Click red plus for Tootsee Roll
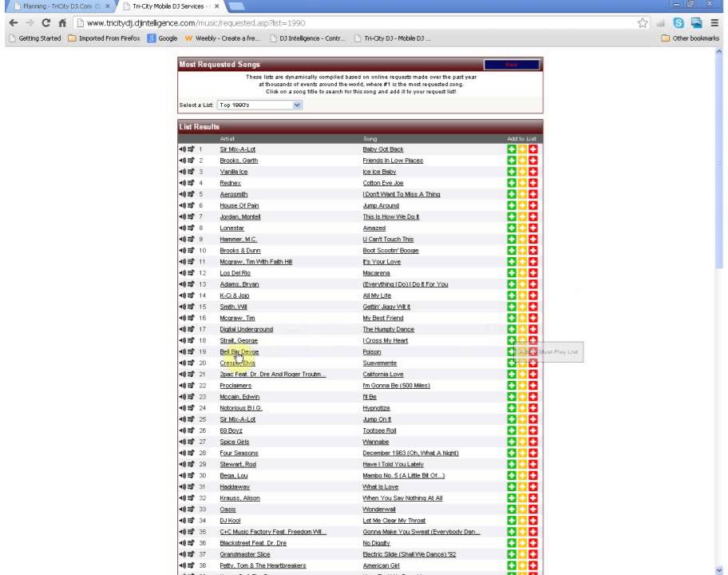Image resolution: width=728 pixels, height=575 pixels. point(533,430)
